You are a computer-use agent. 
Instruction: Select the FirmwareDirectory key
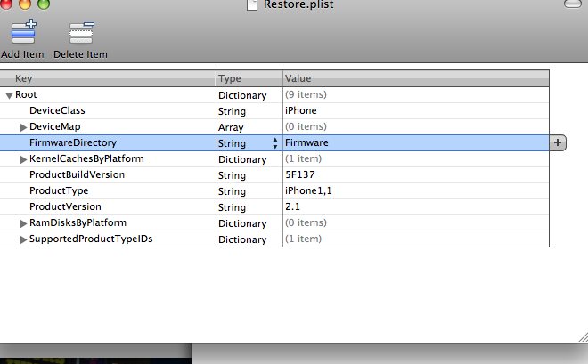[x=73, y=142]
